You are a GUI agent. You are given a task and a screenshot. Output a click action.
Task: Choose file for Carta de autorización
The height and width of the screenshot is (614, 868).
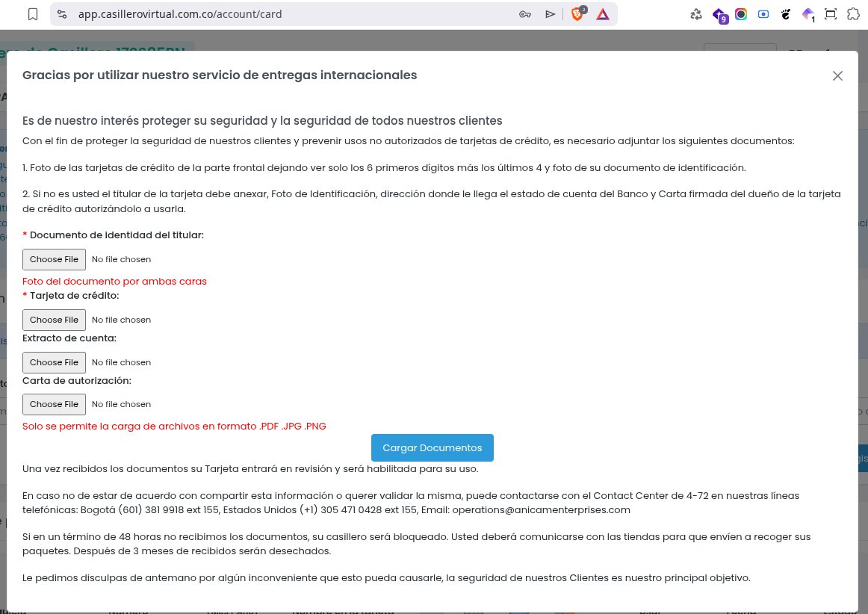pyautogui.click(x=55, y=404)
